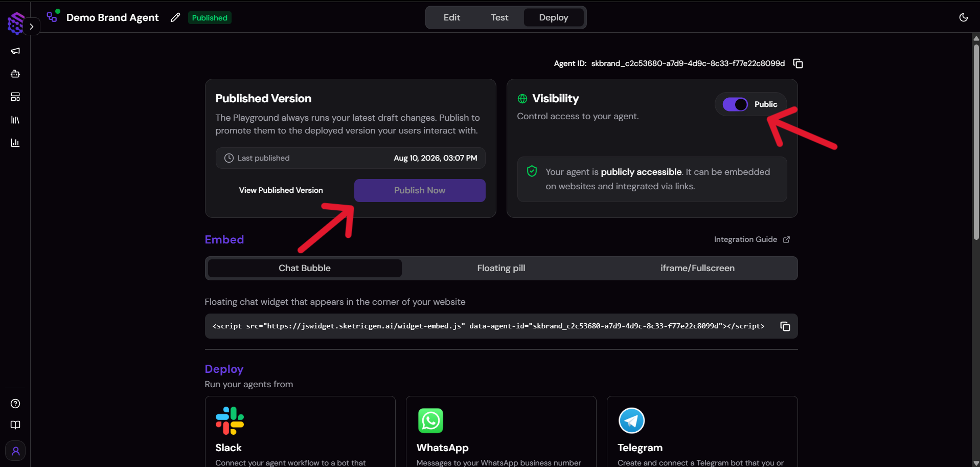Open the analytics bar chart icon

[15, 143]
